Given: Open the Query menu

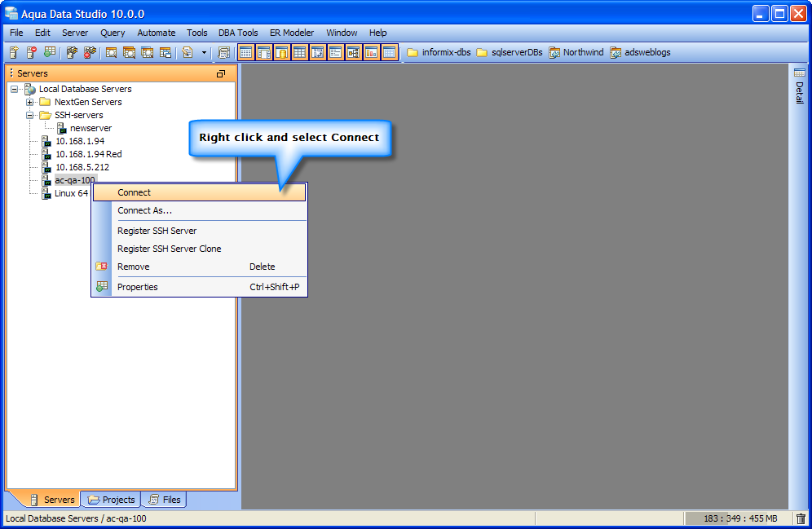Looking at the screenshot, I should [113, 33].
